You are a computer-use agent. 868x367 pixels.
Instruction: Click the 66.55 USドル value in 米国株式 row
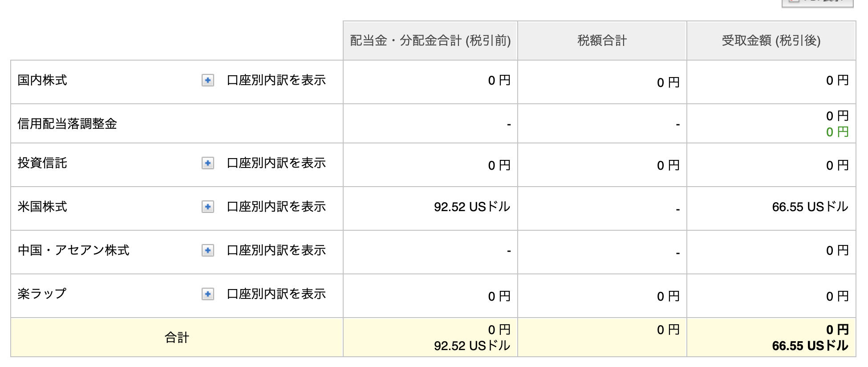click(810, 207)
